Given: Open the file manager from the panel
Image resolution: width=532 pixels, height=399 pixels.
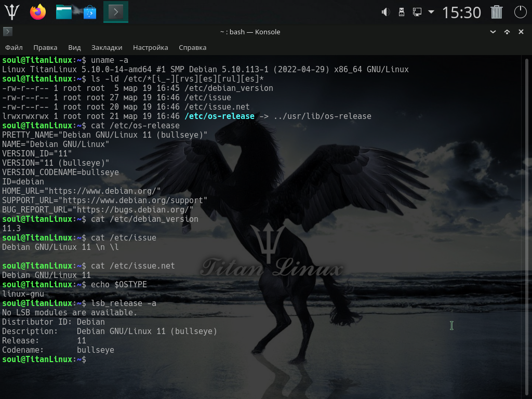Looking at the screenshot, I should click(64, 12).
